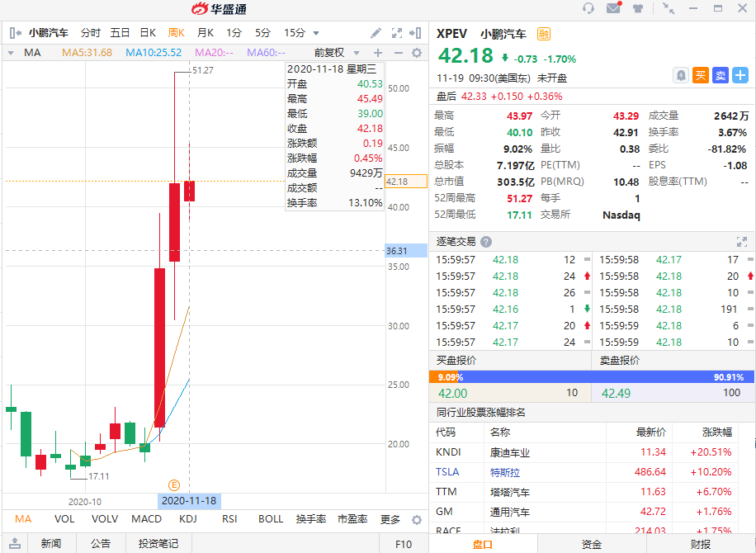Open TTM 塔塔汽车 row
Image resolution: width=756 pixels, height=553 pixels.
[x=584, y=492]
